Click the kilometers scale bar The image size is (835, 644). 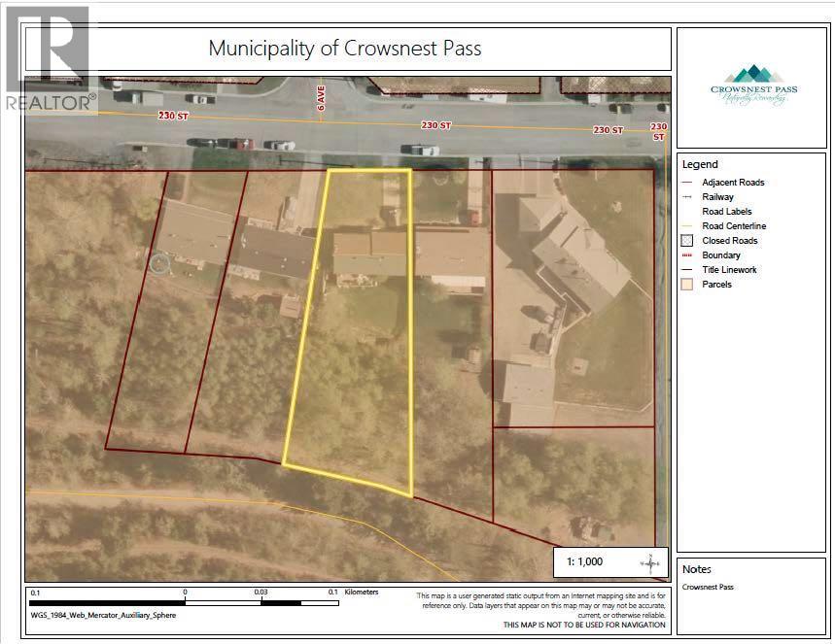point(184,603)
